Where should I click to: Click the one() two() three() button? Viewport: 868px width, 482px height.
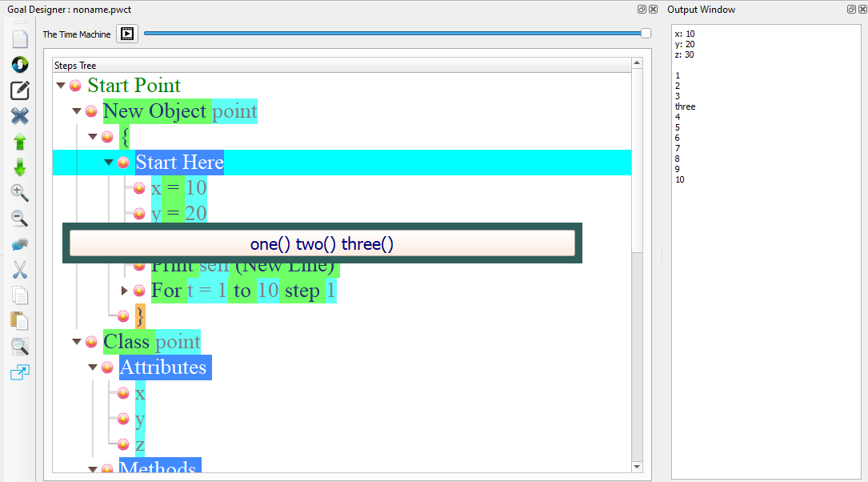coord(322,243)
